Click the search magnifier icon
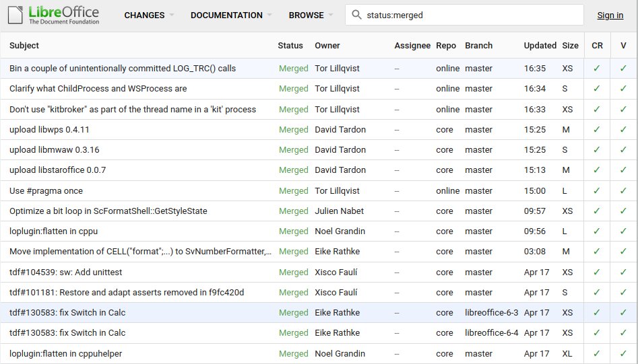The height and width of the screenshot is (364, 638). [356, 15]
